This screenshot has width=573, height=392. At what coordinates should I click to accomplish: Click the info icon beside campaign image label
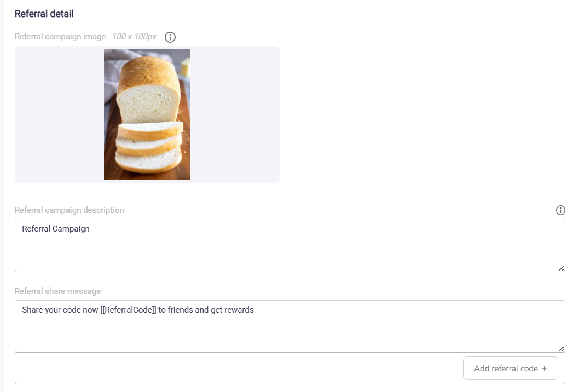coord(170,37)
